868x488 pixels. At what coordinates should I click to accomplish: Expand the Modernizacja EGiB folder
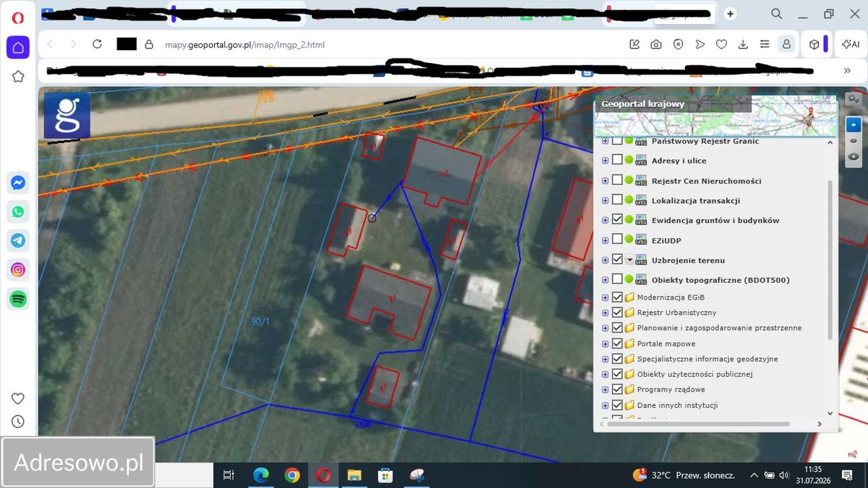tap(606, 298)
